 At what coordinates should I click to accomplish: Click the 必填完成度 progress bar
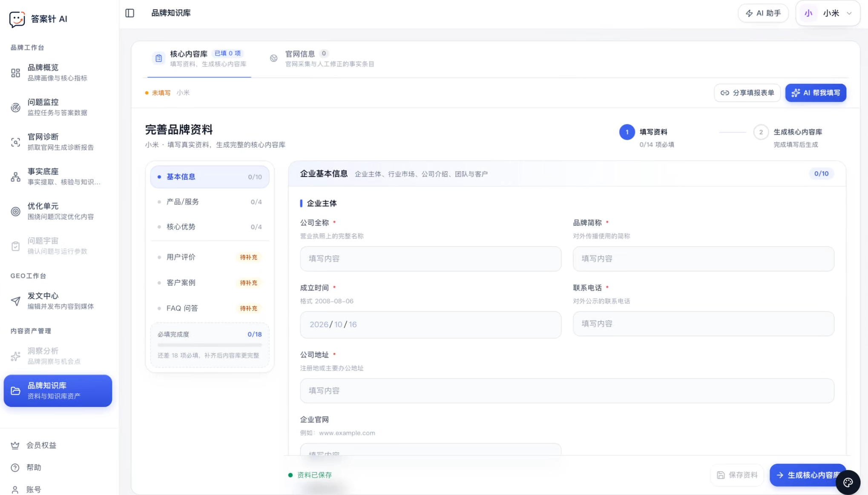(x=210, y=345)
